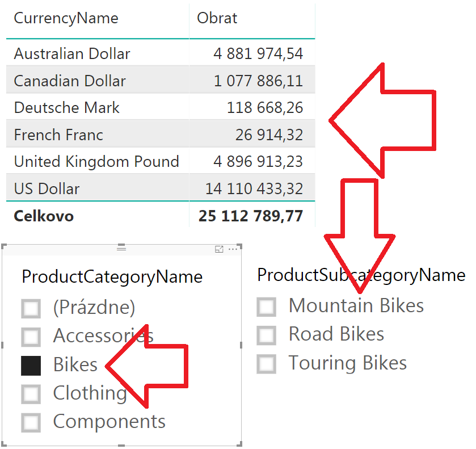
Task: Open the slicer's more options ellipsis
Action: tap(233, 249)
